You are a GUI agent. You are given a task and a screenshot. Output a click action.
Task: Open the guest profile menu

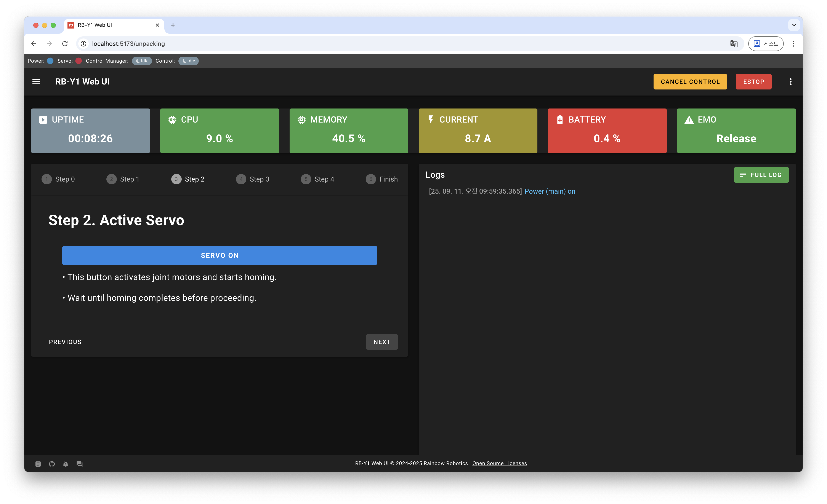pos(766,44)
